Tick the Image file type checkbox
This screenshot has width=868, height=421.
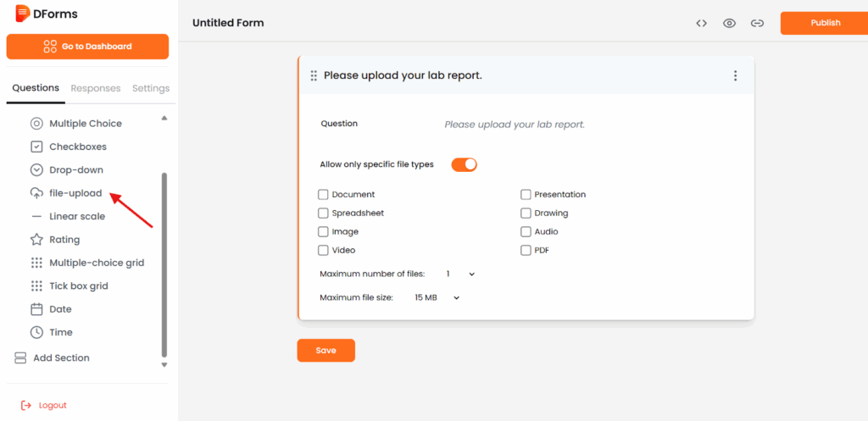323,232
